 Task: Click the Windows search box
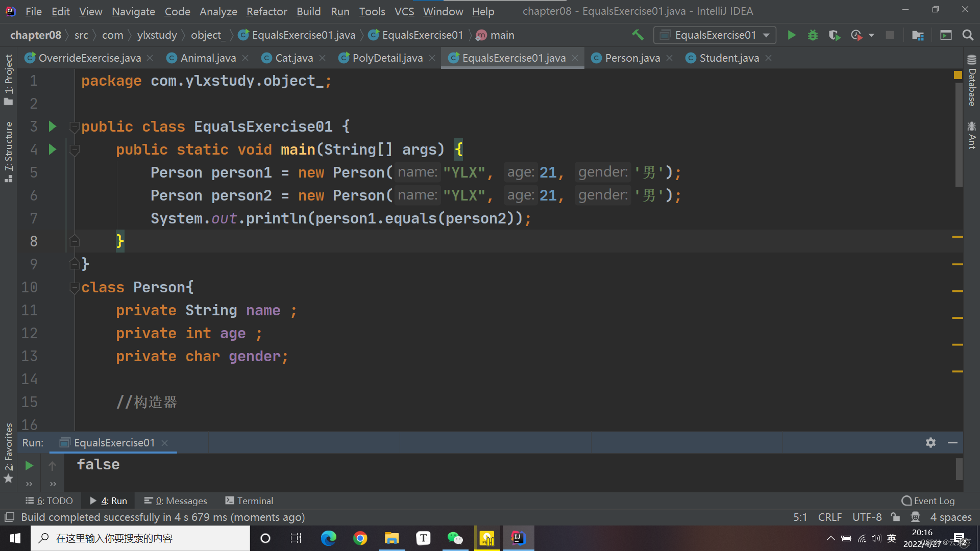[140, 538]
